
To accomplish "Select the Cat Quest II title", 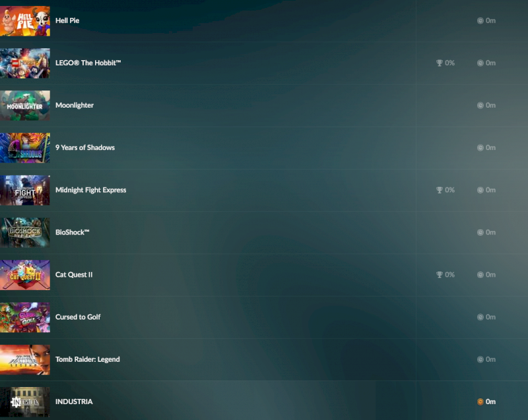I will click(x=74, y=275).
